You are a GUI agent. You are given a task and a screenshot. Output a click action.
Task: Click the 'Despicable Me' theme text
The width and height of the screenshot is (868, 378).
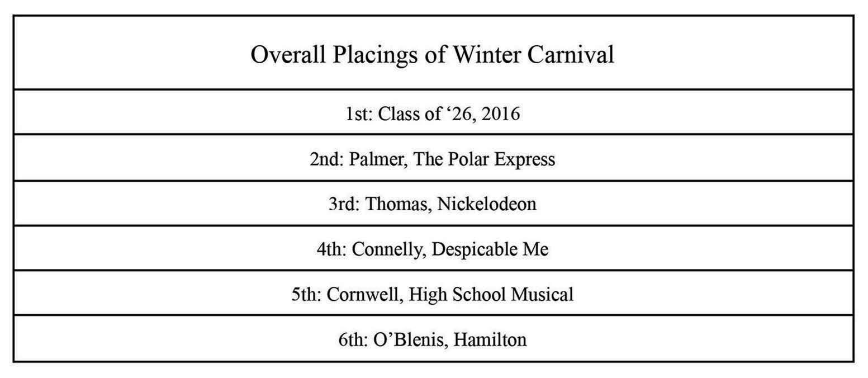click(x=490, y=249)
